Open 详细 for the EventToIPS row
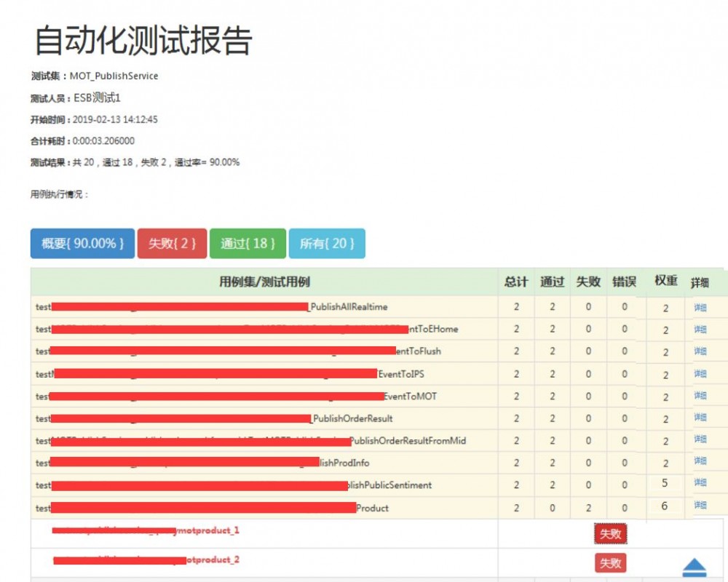The height and width of the screenshot is (582, 728). tap(700, 373)
